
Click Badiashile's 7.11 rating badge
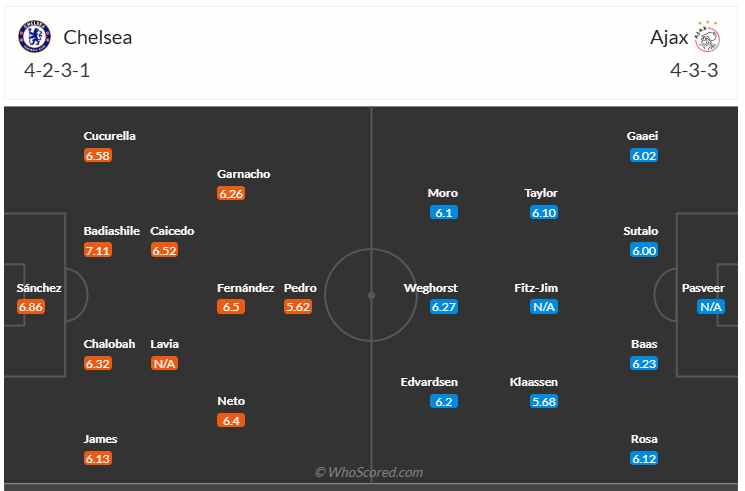[98, 251]
